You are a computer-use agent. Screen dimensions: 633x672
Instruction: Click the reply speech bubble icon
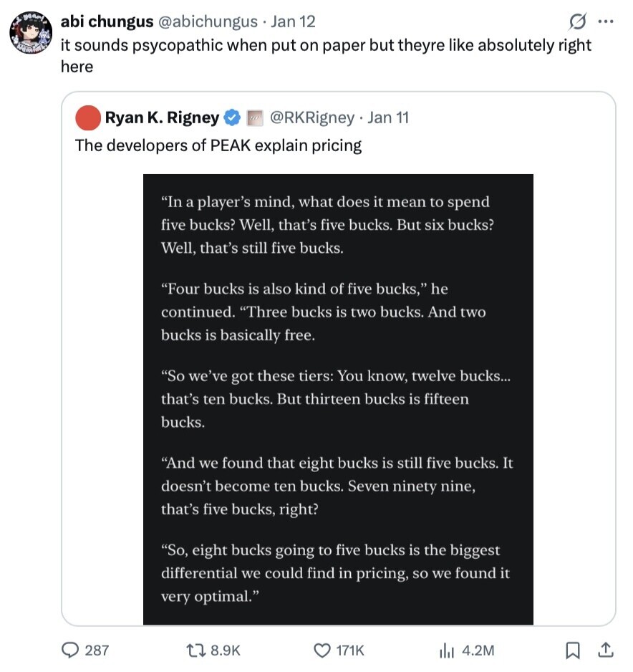coord(72,650)
